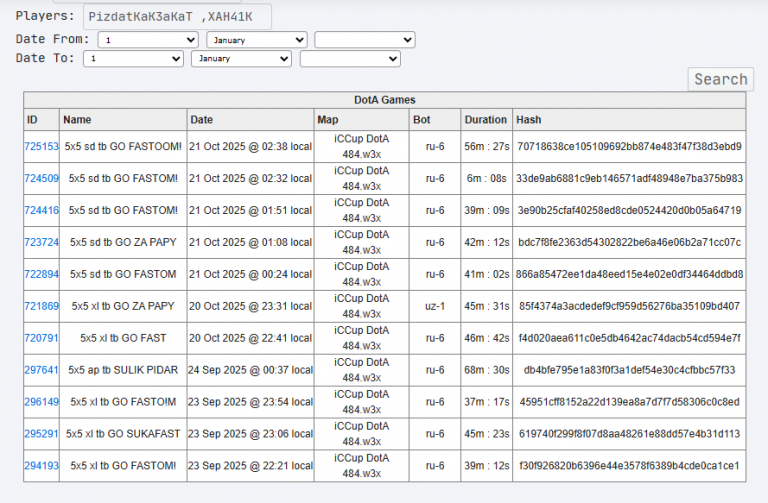768x503 pixels.
Task: Select game name '5x5 ap tb SULIK PIDAR'
Action: tap(123, 370)
